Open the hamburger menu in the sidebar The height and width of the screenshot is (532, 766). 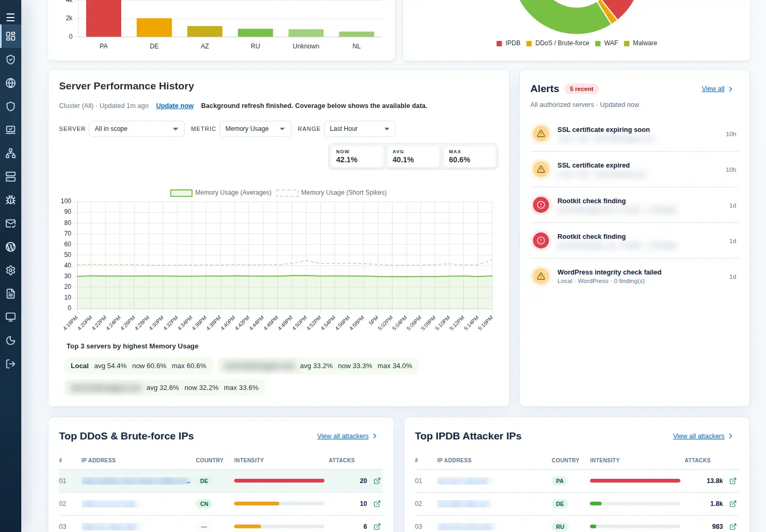pyautogui.click(x=11, y=18)
